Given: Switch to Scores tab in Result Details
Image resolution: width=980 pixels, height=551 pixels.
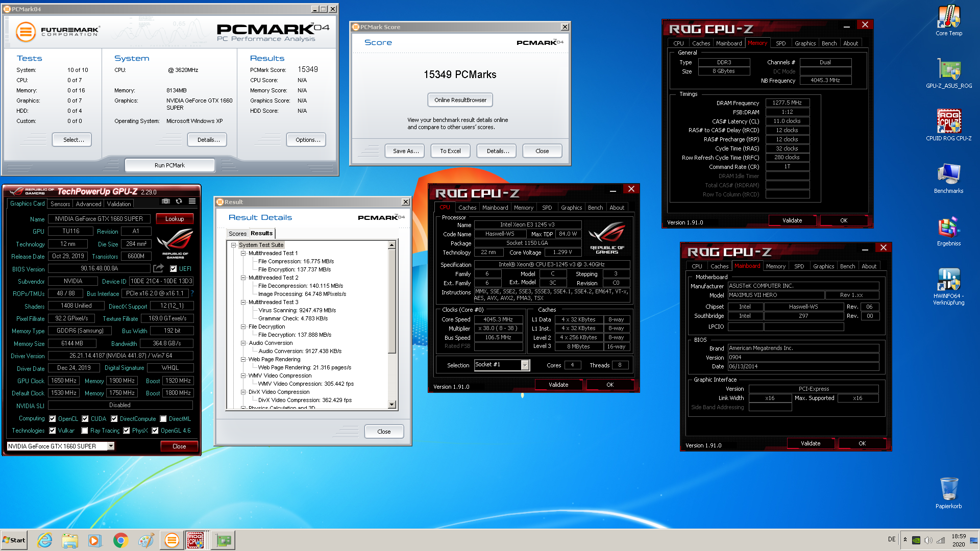Looking at the screenshot, I should point(237,234).
